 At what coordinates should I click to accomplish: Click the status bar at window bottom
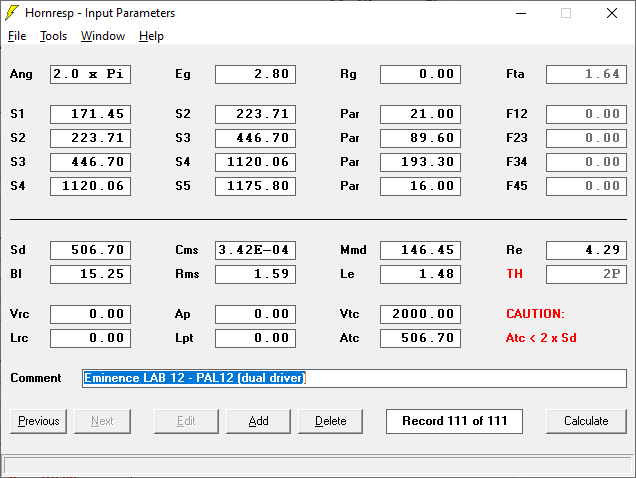click(x=318, y=464)
